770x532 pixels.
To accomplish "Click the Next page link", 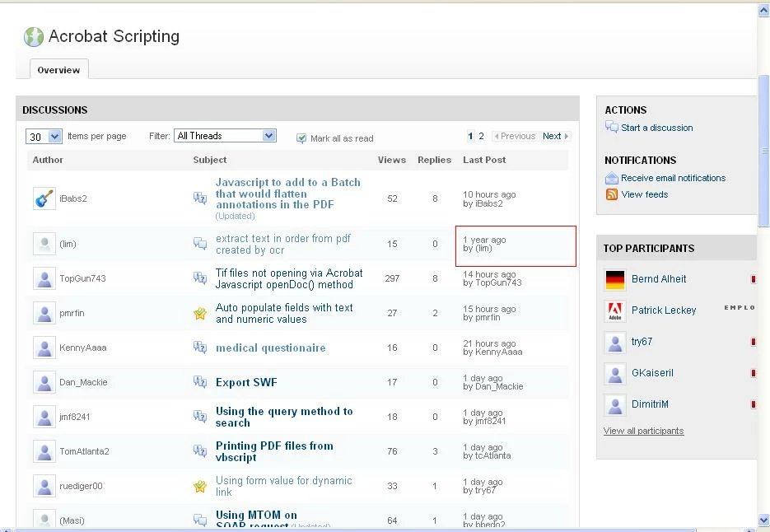I will [555, 136].
